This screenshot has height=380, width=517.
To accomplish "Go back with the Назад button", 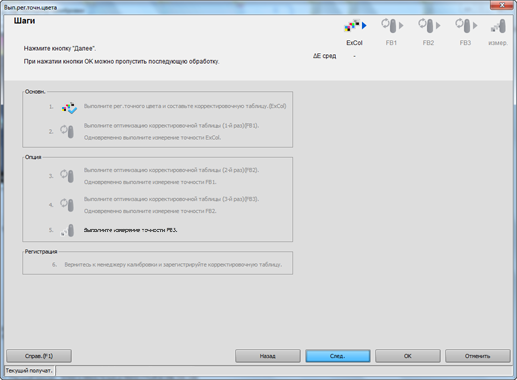I will 268,356.
